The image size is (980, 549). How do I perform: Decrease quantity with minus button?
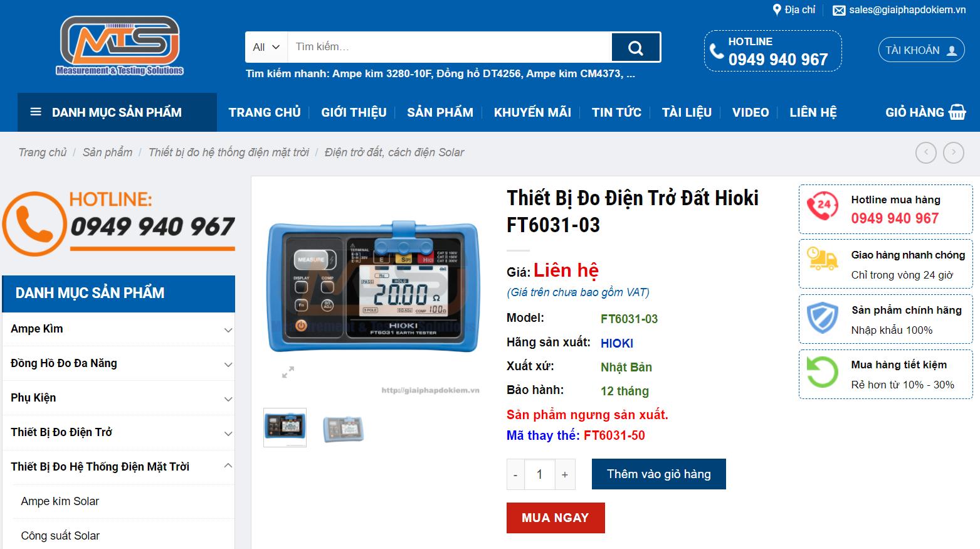515,474
